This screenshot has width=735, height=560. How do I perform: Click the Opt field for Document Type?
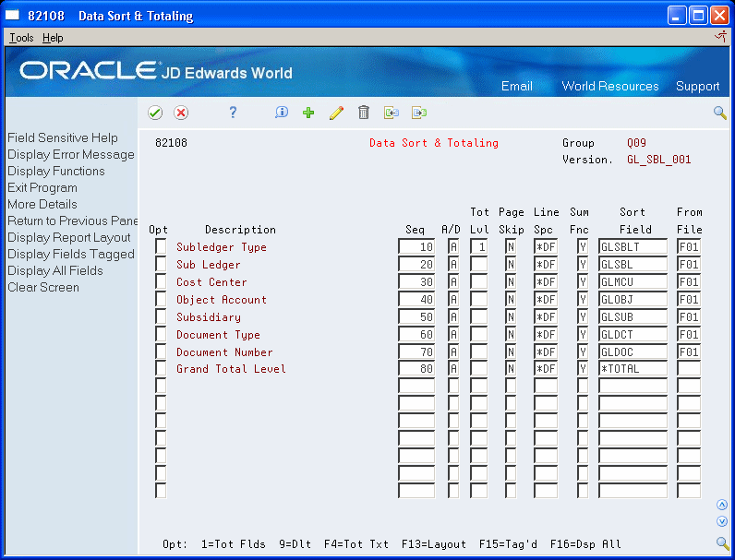coord(161,334)
